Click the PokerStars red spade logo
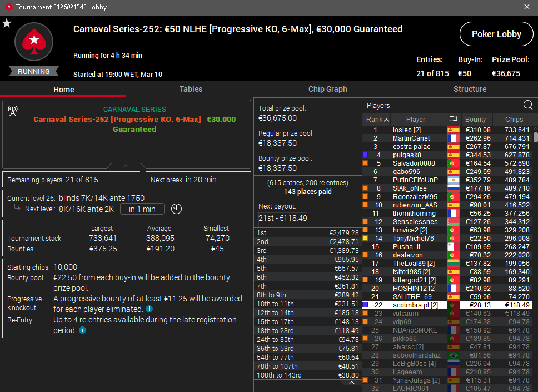Screen dimensions: 538x392 point(34,42)
